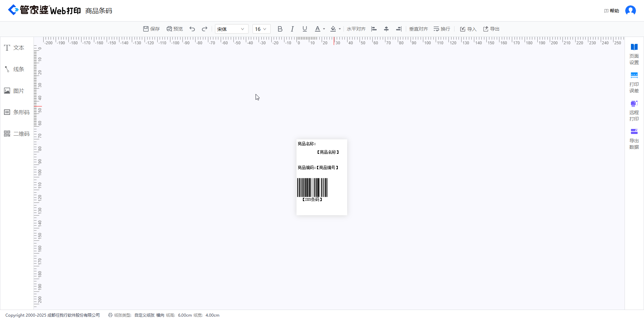Click the paper type 自定义纸张 status entry

tap(145, 315)
